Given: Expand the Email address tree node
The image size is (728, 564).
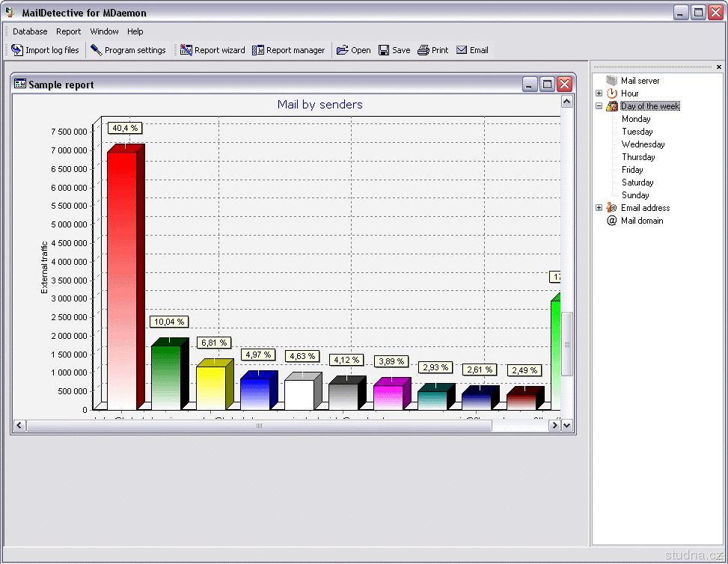Looking at the screenshot, I should click(599, 208).
